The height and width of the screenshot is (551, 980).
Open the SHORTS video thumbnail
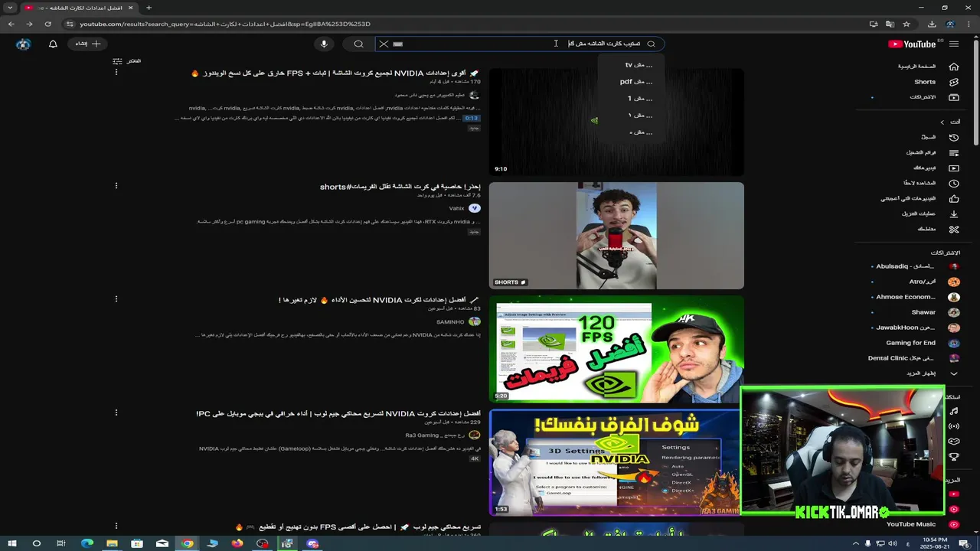[x=616, y=236]
